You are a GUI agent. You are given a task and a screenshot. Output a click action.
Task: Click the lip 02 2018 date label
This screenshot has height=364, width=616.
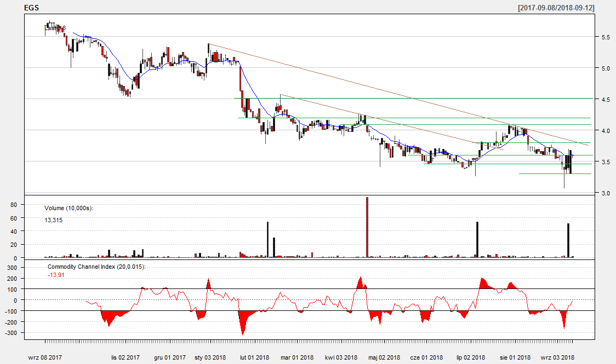tap(471, 357)
